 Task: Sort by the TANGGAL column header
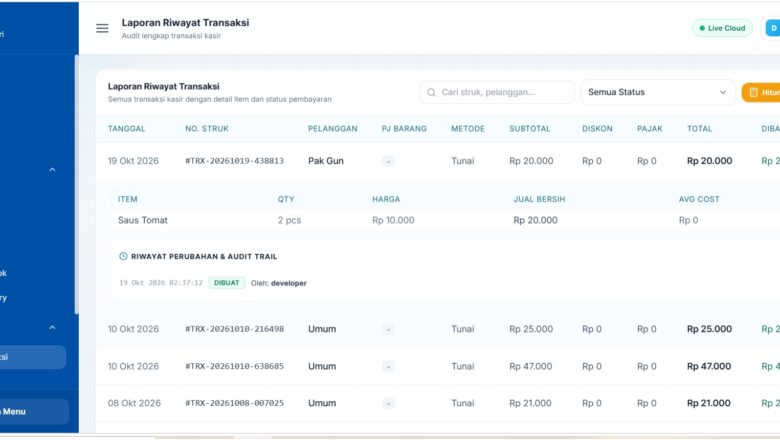click(126, 129)
